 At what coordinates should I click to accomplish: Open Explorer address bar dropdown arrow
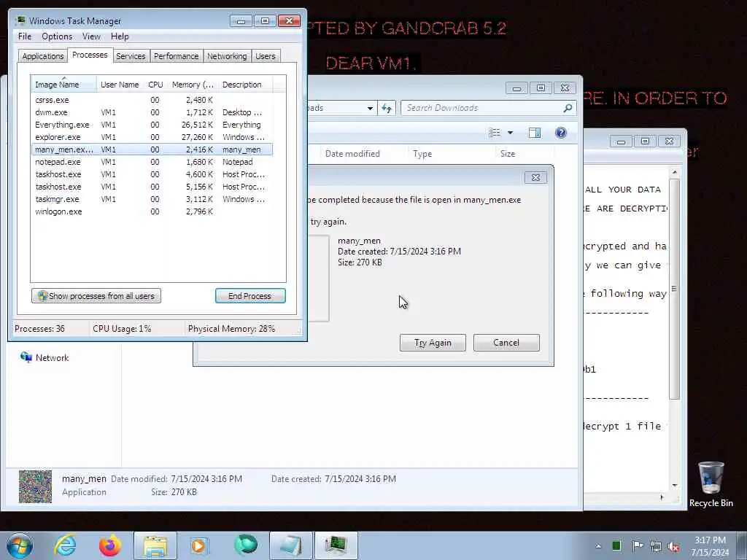[x=370, y=108]
